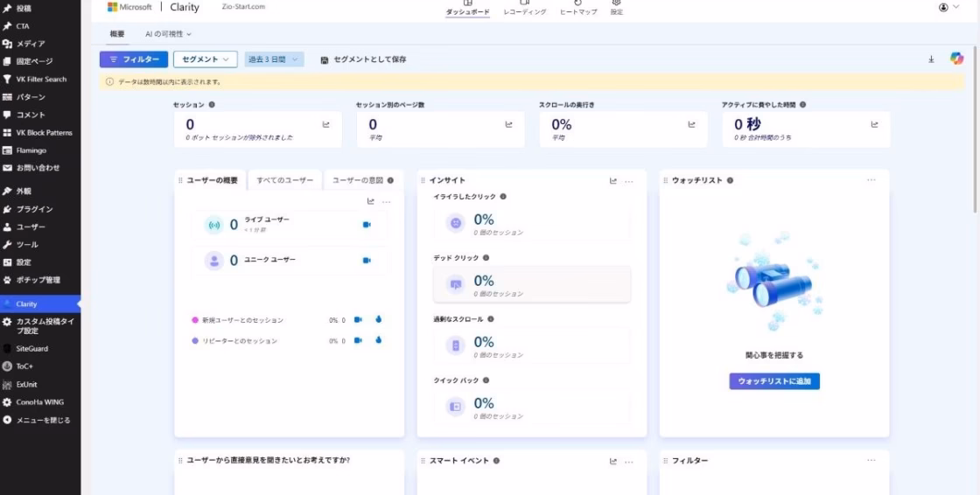
Task: Click the ユーザー person icon in the sidebar
Action: coord(8,227)
